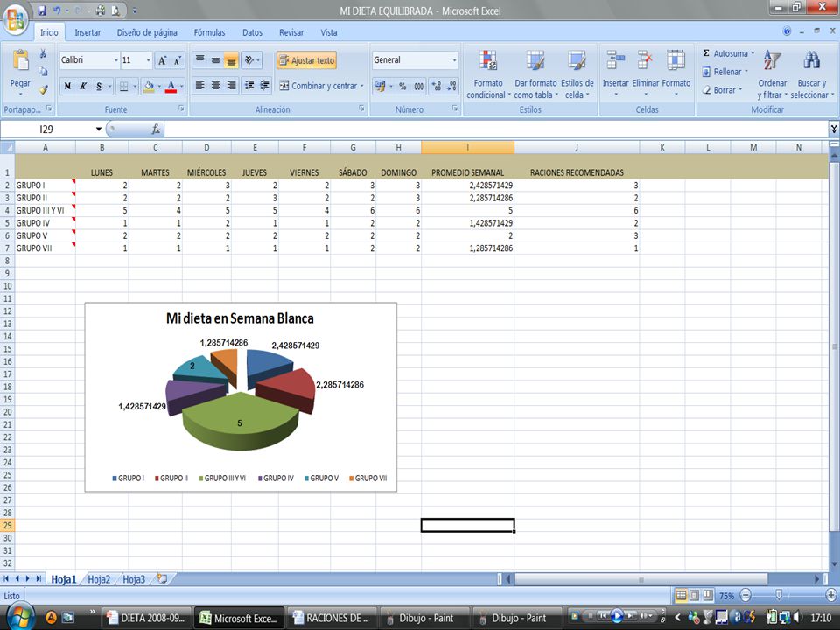Screen dimensions: 840x630
Task: Switch to Diseño de página tab
Action: pos(147,32)
